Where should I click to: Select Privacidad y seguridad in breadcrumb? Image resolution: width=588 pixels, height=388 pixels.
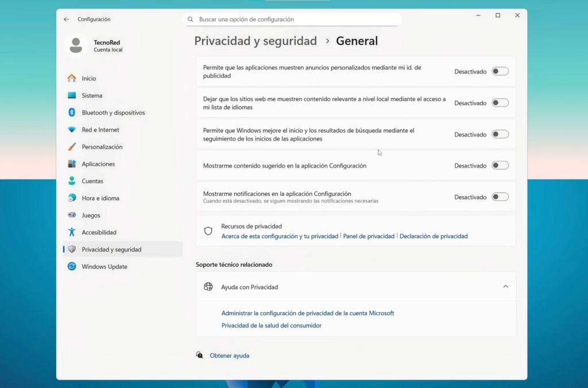(x=255, y=41)
